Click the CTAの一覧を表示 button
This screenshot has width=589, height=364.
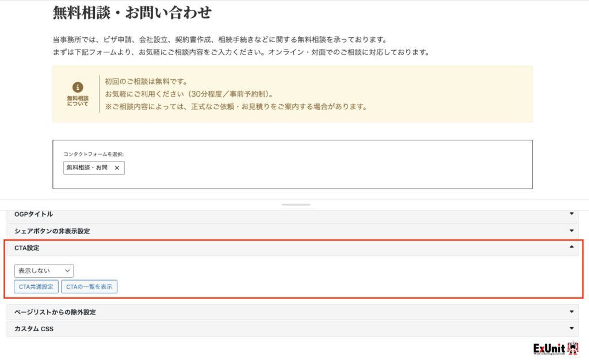(89, 286)
